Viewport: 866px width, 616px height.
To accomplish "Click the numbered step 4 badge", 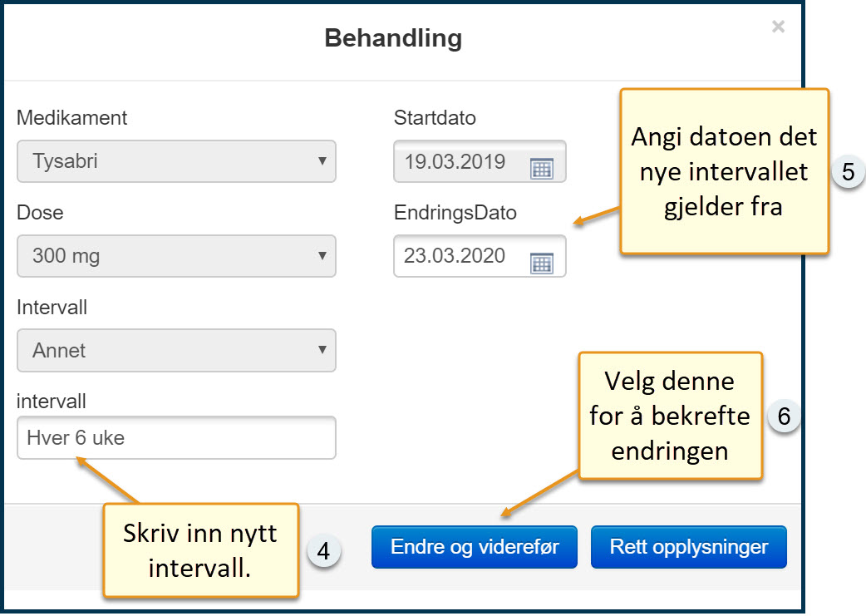I will pos(324,551).
